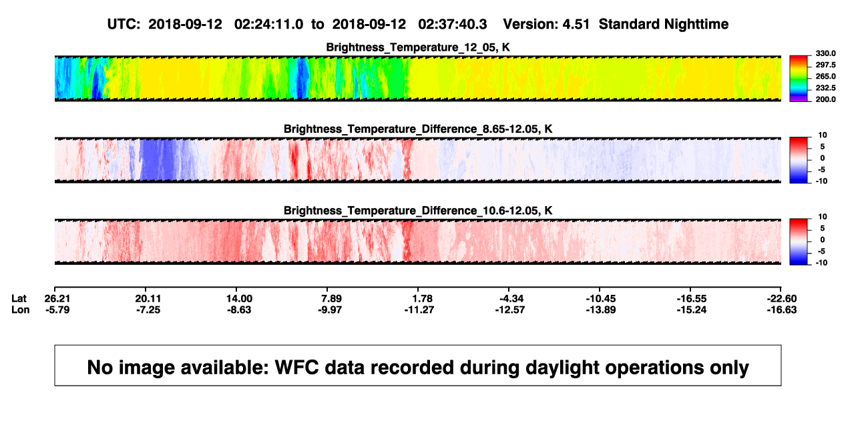Click the end time 02:37:40.3 in header
Viewport: 868px width, 445px height.
click(x=452, y=24)
